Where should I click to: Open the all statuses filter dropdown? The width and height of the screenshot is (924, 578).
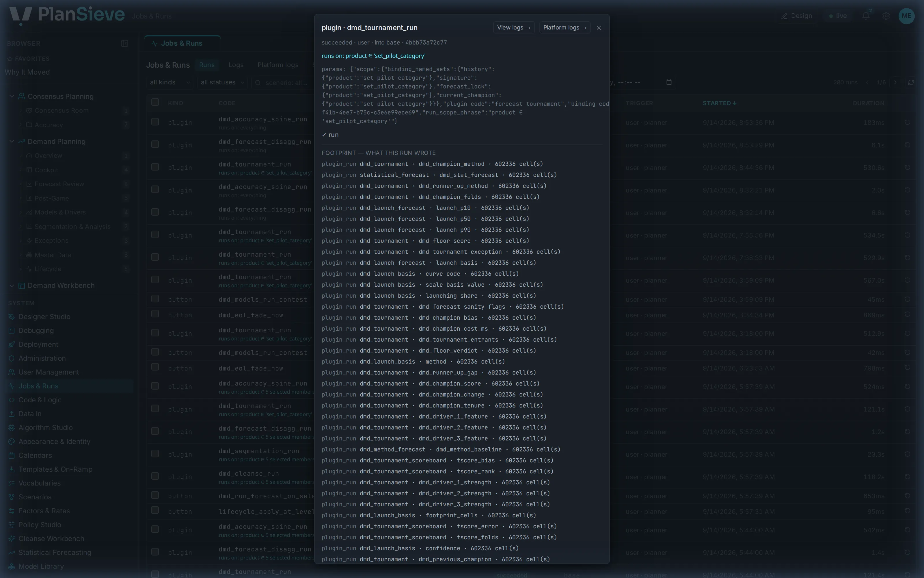point(222,82)
